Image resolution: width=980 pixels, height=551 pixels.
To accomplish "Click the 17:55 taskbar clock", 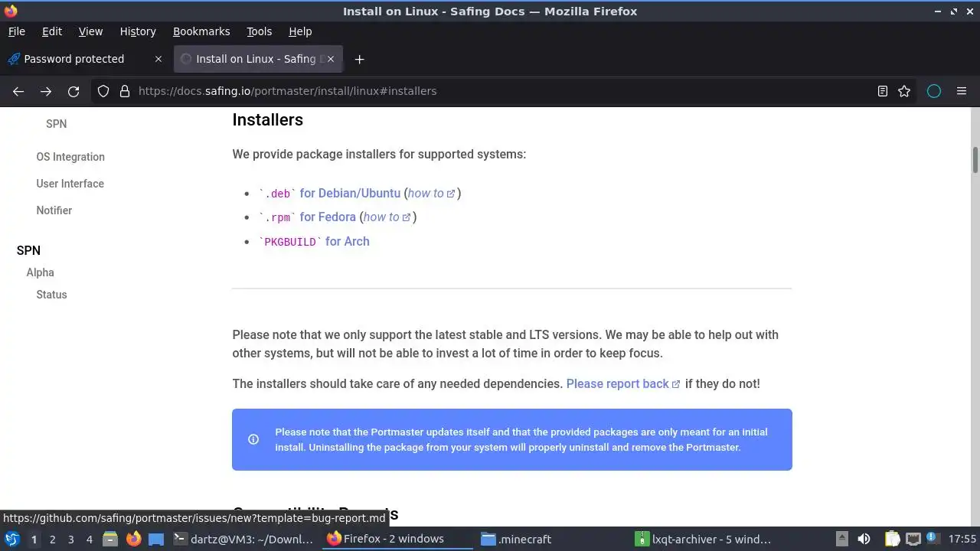I will (962, 539).
